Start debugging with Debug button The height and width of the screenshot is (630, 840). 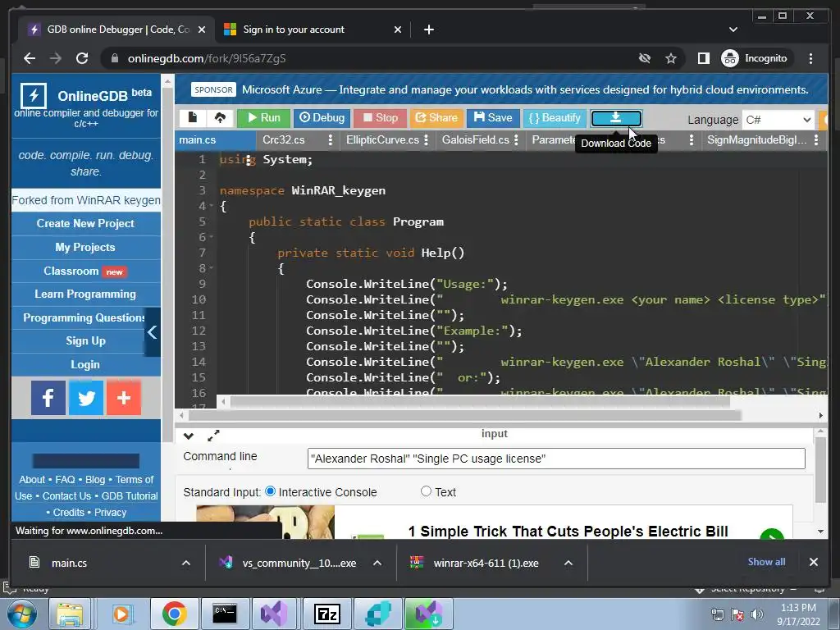coord(322,118)
